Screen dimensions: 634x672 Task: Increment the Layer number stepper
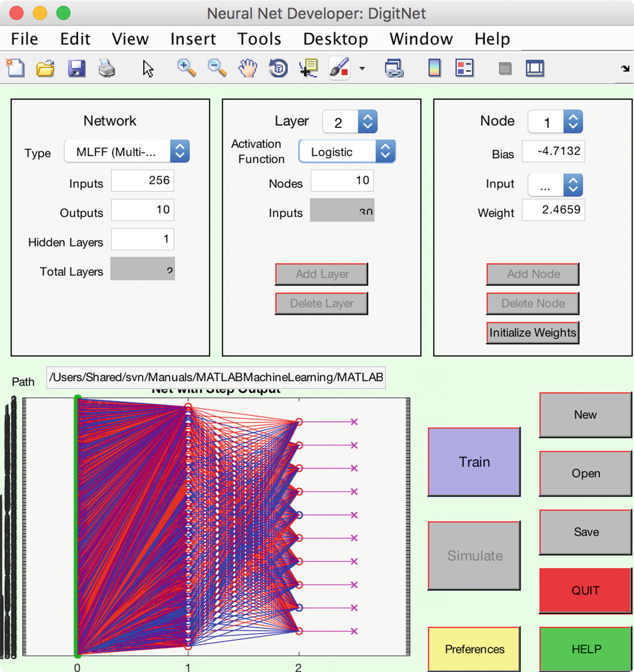tap(367, 117)
